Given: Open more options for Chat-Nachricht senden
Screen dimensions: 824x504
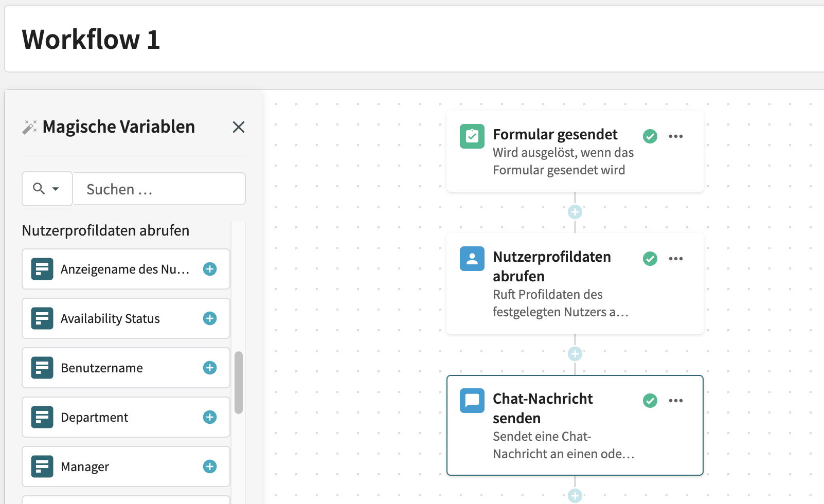Looking at the screenshot, I should pos(675,401).
